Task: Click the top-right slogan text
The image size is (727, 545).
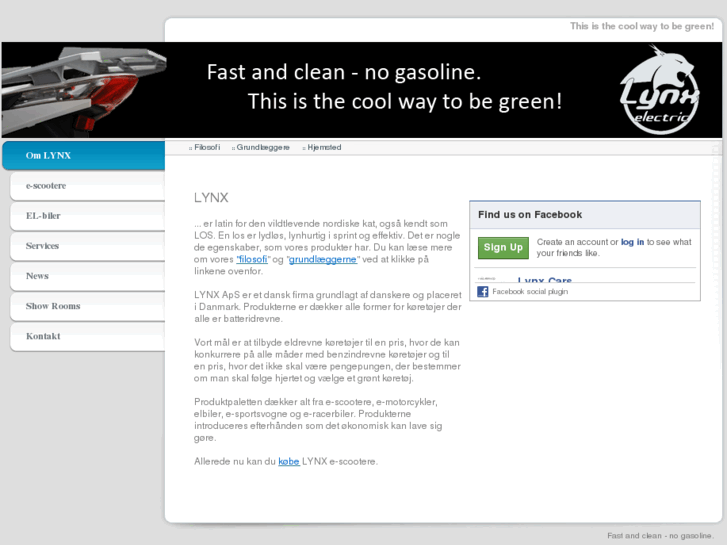Action: point(642,26)
